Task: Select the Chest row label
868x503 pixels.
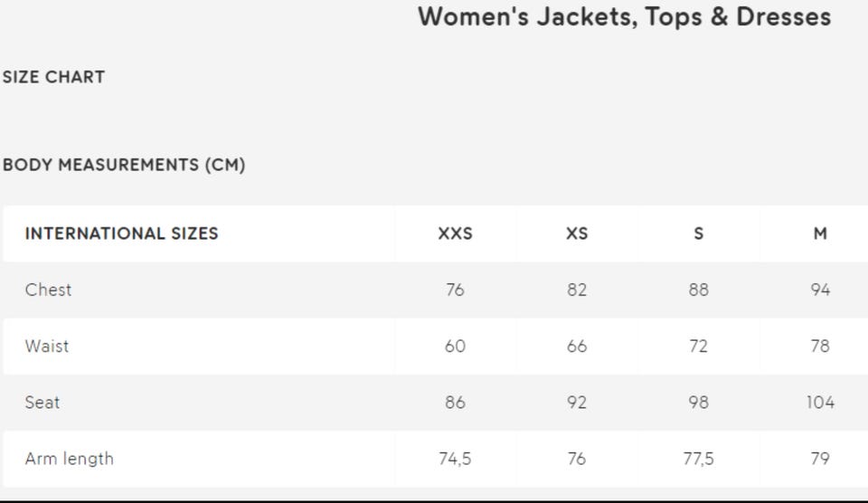Action: click(x=48, y=289)
